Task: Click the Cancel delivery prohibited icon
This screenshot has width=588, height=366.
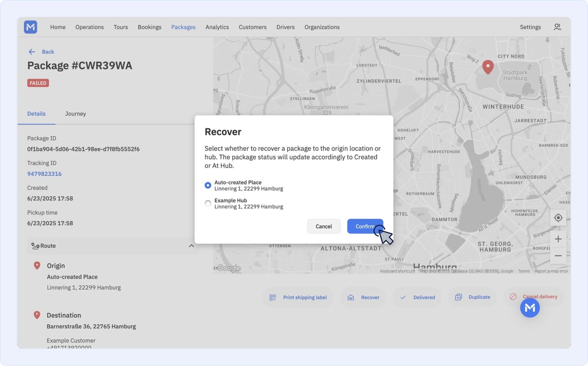Action: 513,296
